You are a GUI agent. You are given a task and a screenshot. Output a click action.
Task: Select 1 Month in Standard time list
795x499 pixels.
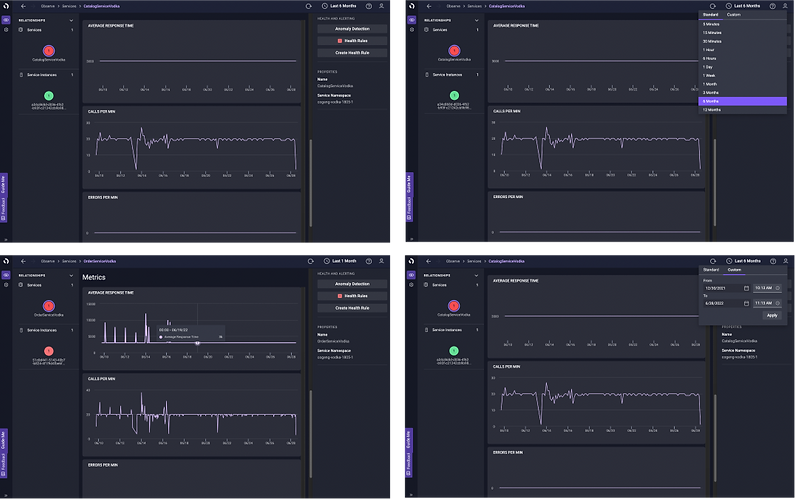click(x=742, y=84)
